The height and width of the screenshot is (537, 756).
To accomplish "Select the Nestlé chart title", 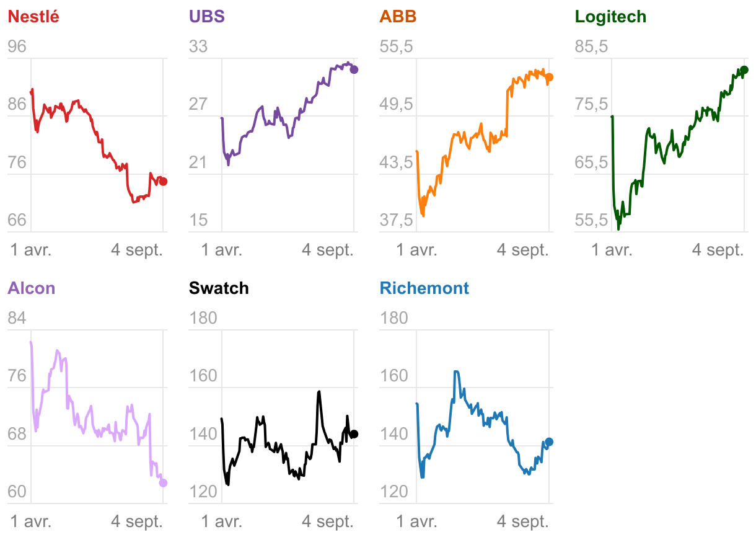I will coord(33,17).
